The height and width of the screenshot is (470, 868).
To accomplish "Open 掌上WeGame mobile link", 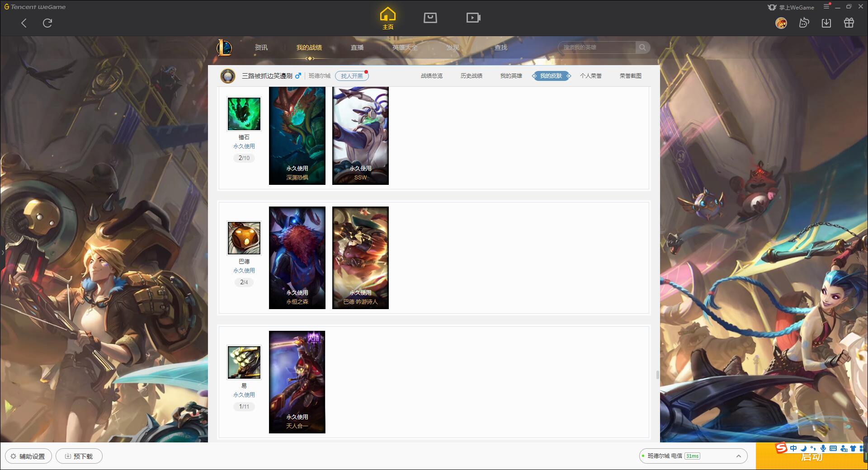I will click(x=791, y=7).
